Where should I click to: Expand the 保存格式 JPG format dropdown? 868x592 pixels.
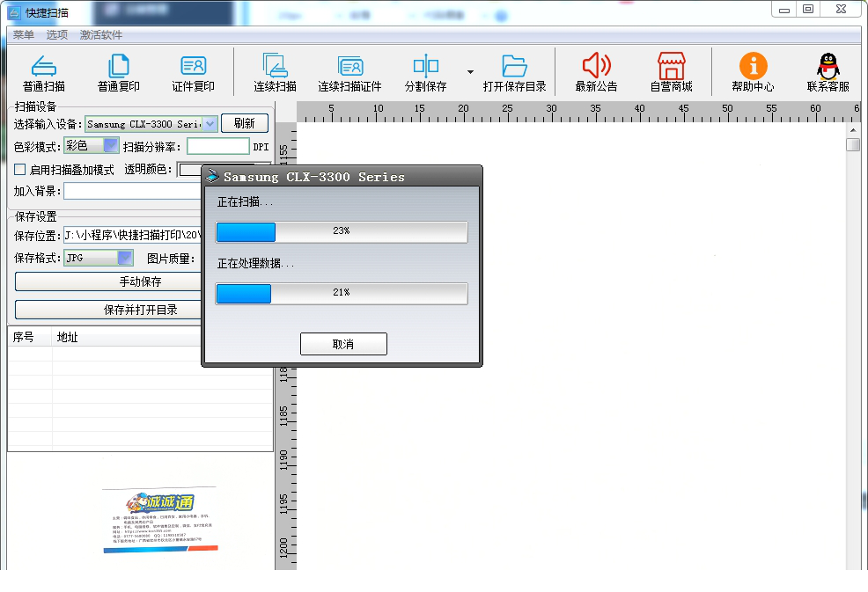click(125, 258)
